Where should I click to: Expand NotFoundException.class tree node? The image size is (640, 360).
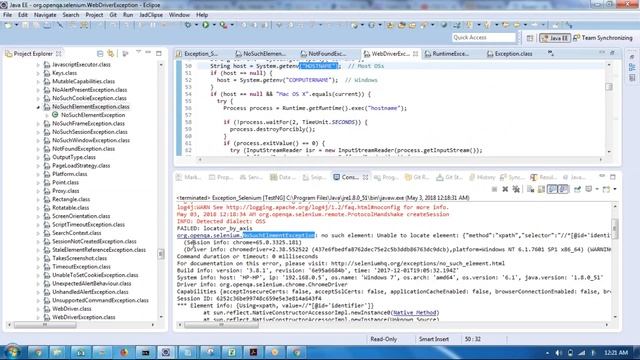click(38, 149)
